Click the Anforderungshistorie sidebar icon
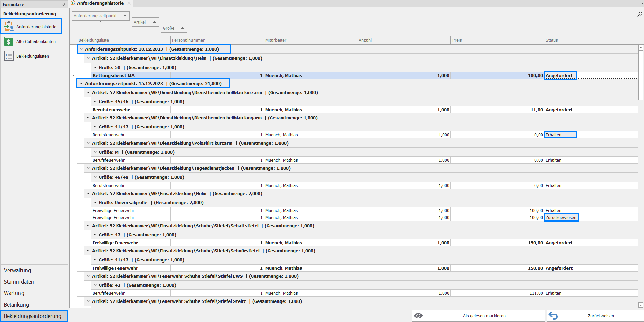Viewport: 644px width, 322px height. 9,26
